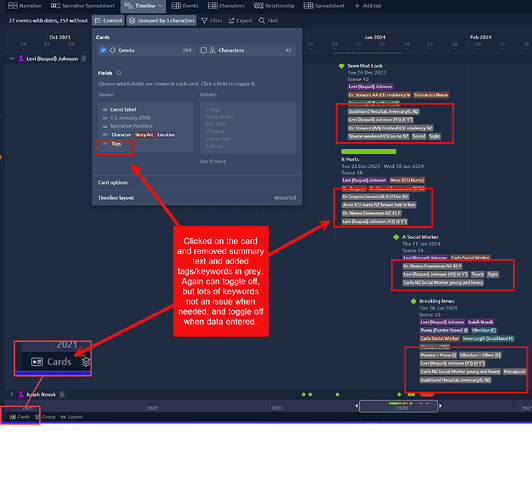Toggle the Location field chip
Screen dimensions: 532x500
click(166, 135)
